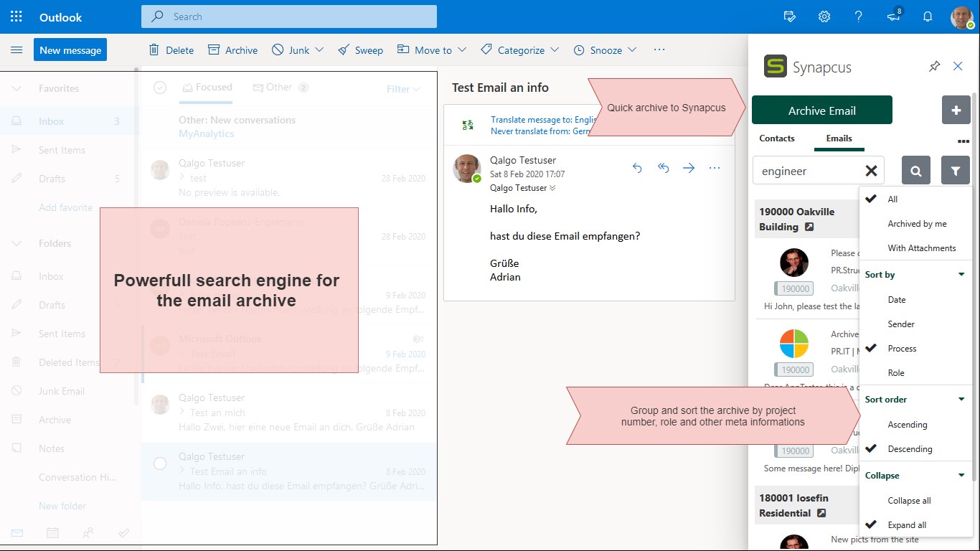This screenshot has height=551, width=980.
Task: Click in the Outlook Search box
Action: click(289, 17)
